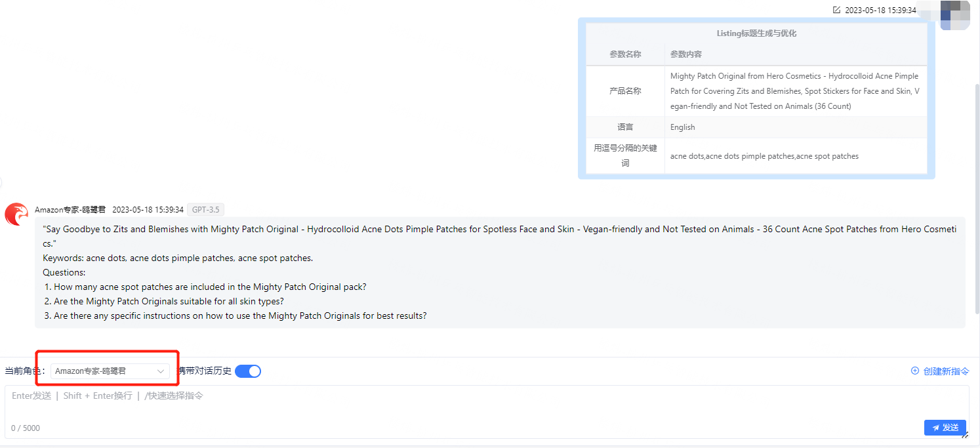
Task: Toggle the 携带对话历史 switch
Action: 248,371
